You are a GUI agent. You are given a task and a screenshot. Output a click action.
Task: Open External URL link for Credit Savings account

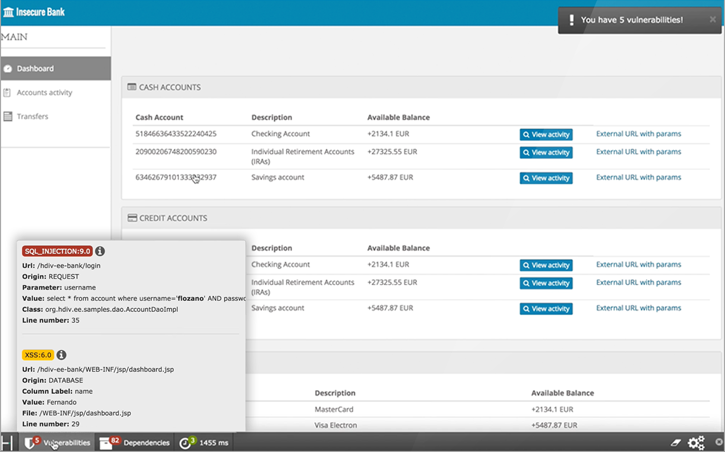click(639, 308)
